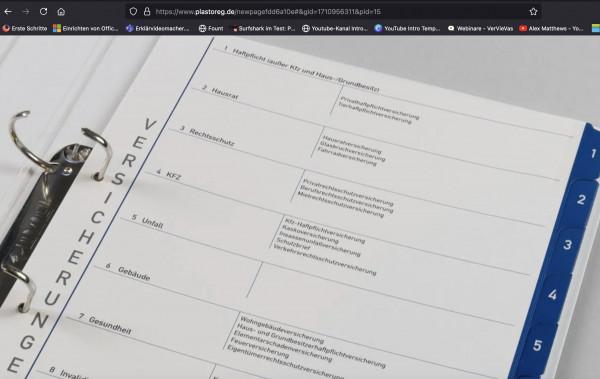
Task: Click the blue register tab numbered 3
Action: coord(567,244)
